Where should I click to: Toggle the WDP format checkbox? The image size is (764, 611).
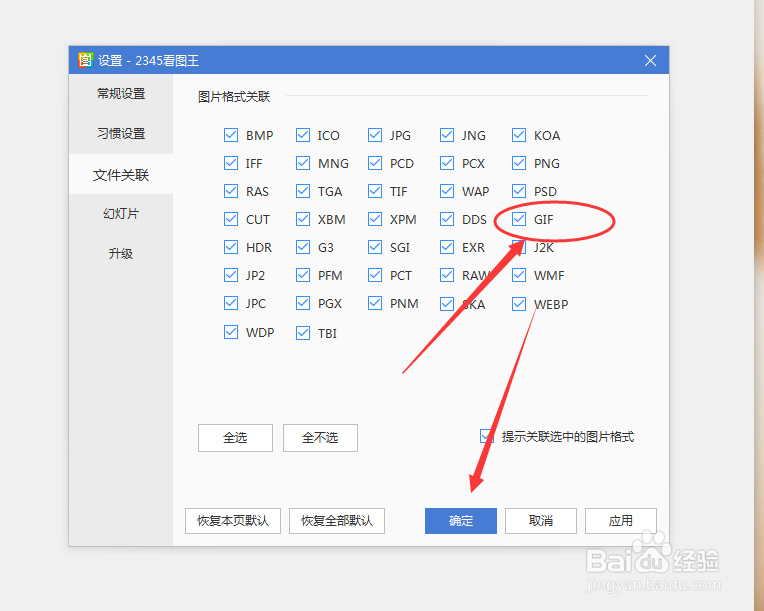[231, 332]
